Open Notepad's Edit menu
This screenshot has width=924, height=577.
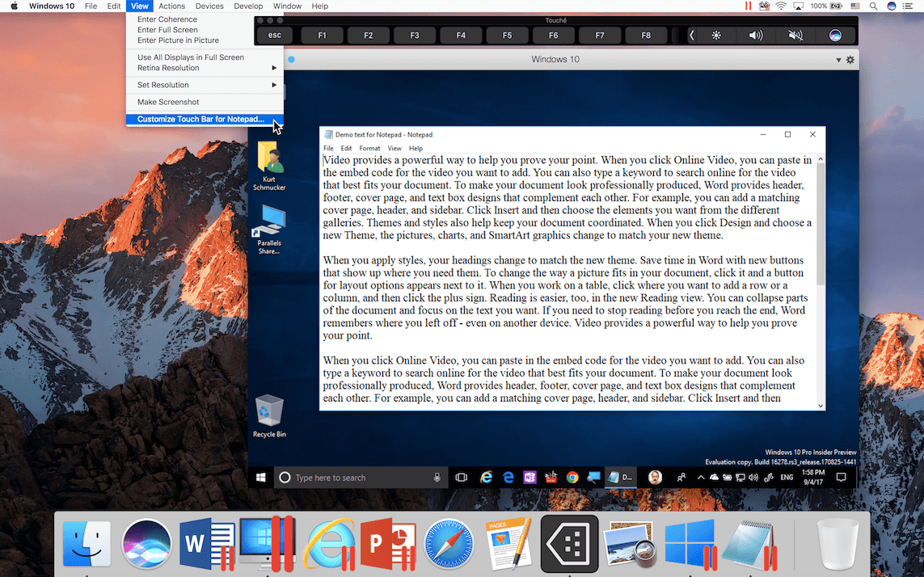click(x=346, y=149)
